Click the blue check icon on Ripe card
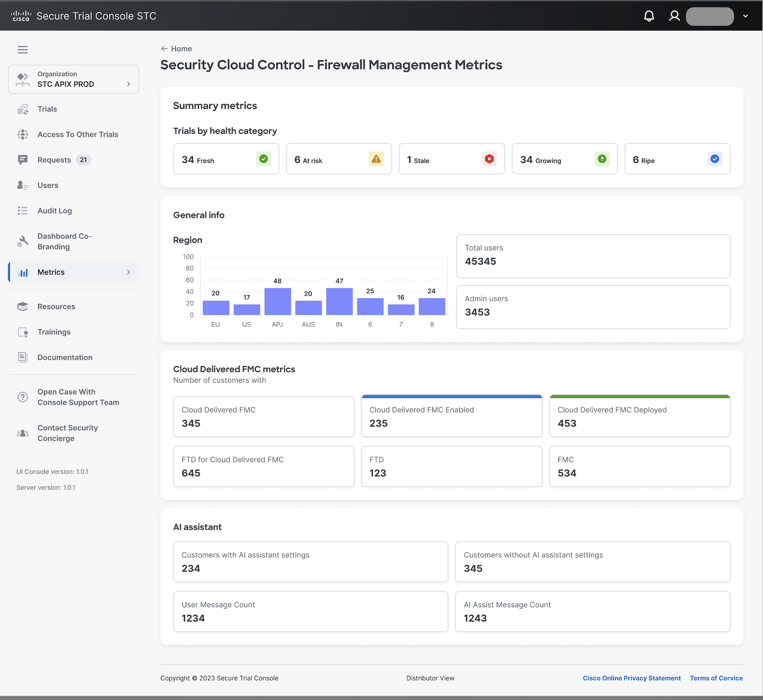 [x=715, y=159]
